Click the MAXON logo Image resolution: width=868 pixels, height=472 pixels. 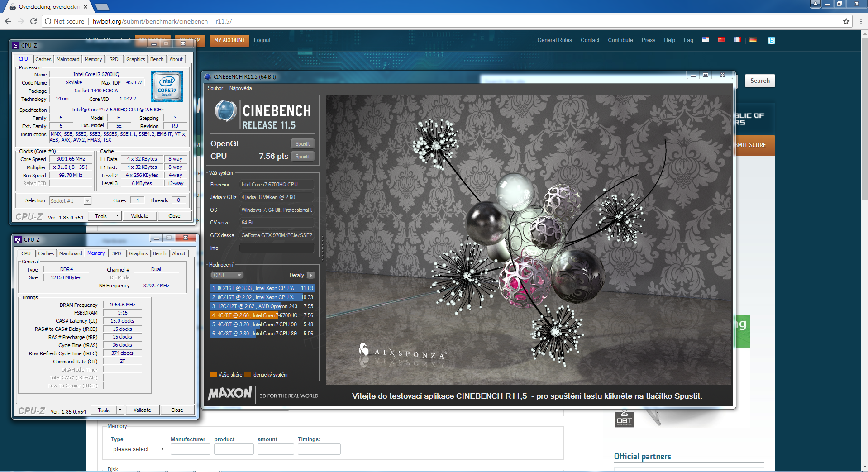tap(230, 393)
